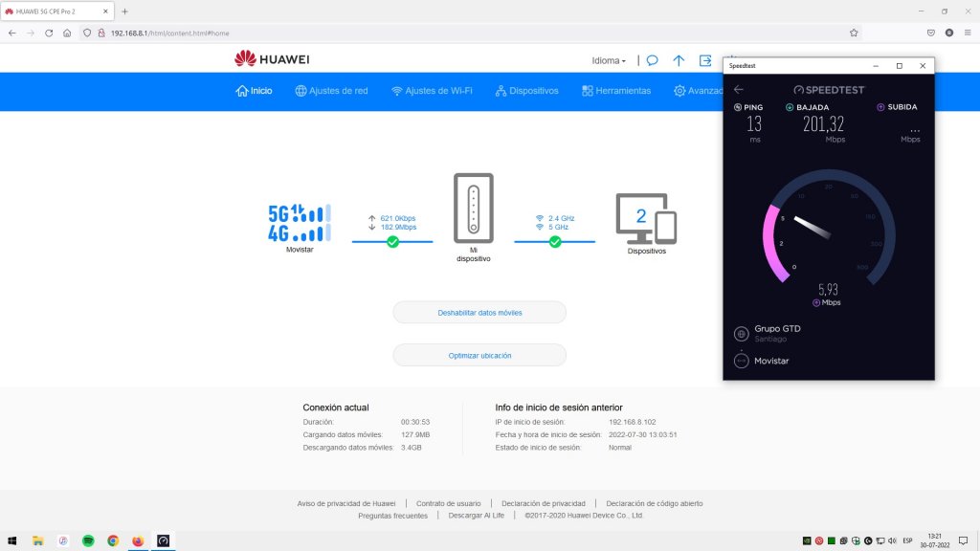Click the Huawei logo
The width and height of the screenshot is (980, 551).
click(x=272, y=59)
